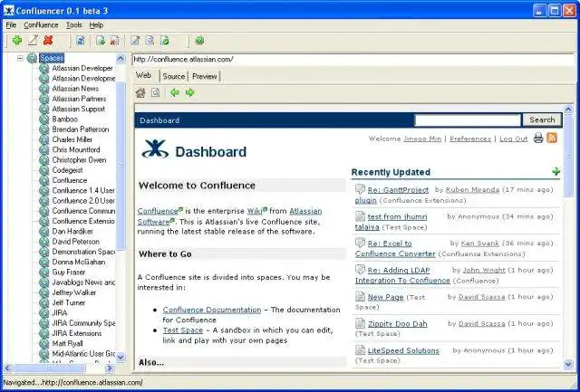Viewport: 580px width, 392px height.
Task: Click the green plus beside Recently Updated
Action: pos(556,171)
